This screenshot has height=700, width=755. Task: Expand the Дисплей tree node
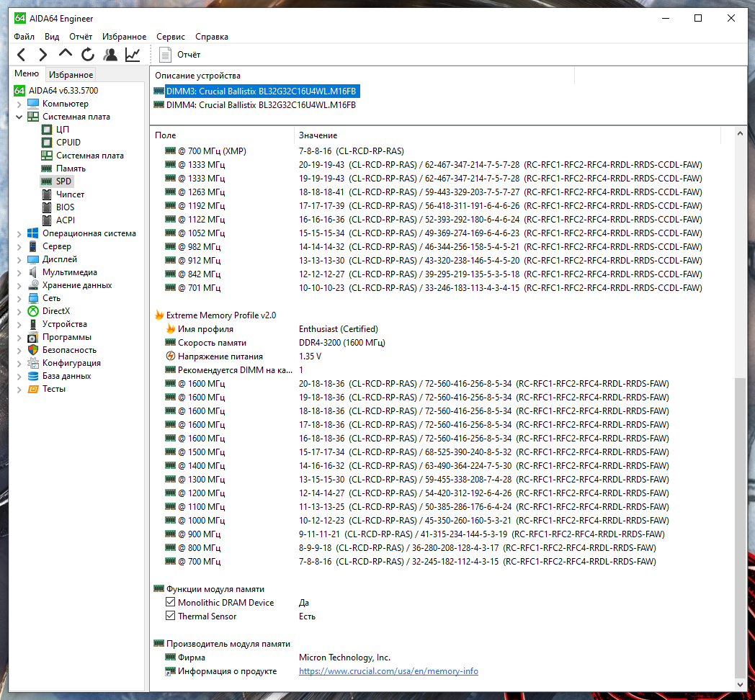tap(19, 260)
